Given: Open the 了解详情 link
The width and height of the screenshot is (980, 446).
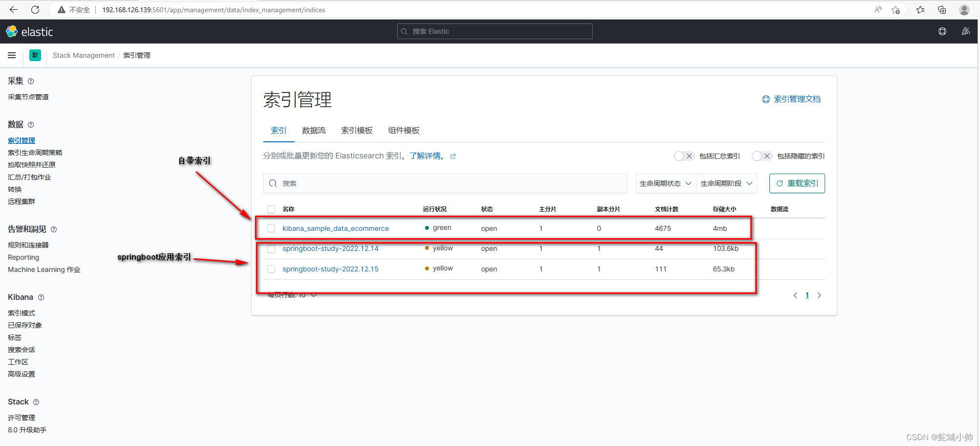Looking at the screenshot, I should pos(427,156).
